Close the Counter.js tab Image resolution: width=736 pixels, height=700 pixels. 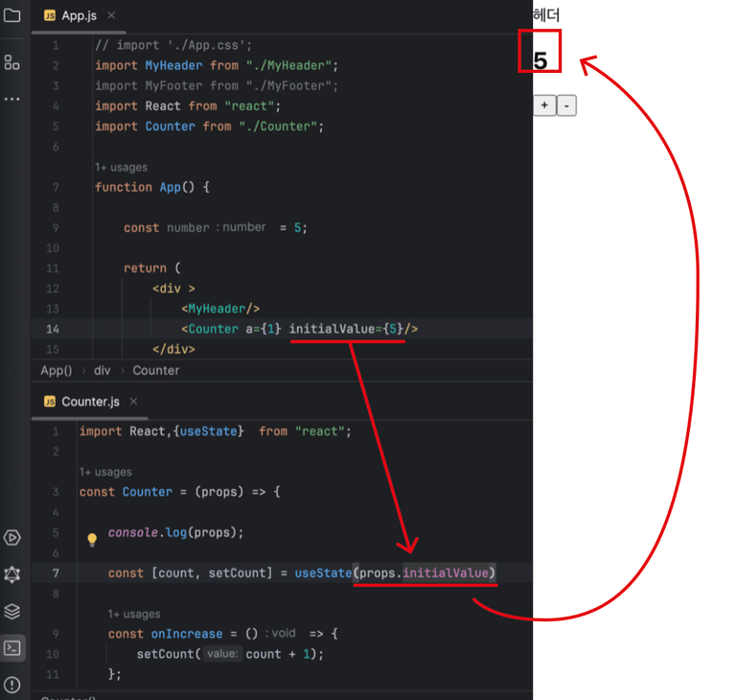pyautogui.click(x=134, y=401)
